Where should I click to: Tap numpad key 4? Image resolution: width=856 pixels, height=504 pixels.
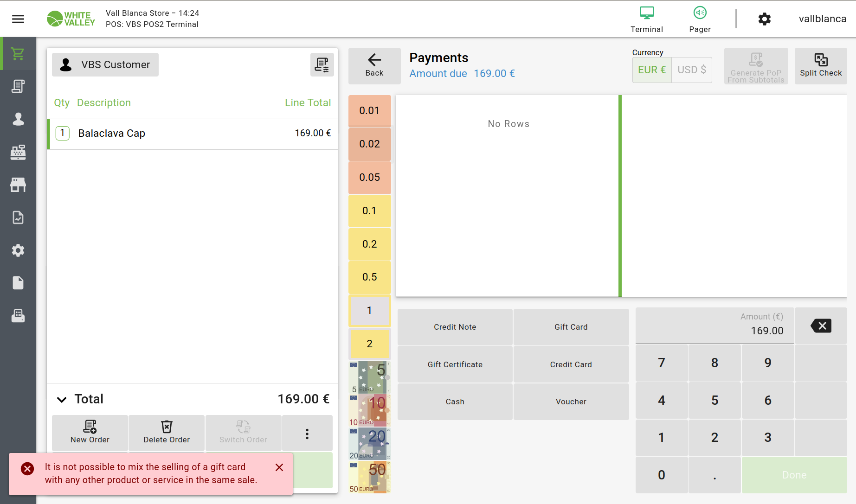662,401
